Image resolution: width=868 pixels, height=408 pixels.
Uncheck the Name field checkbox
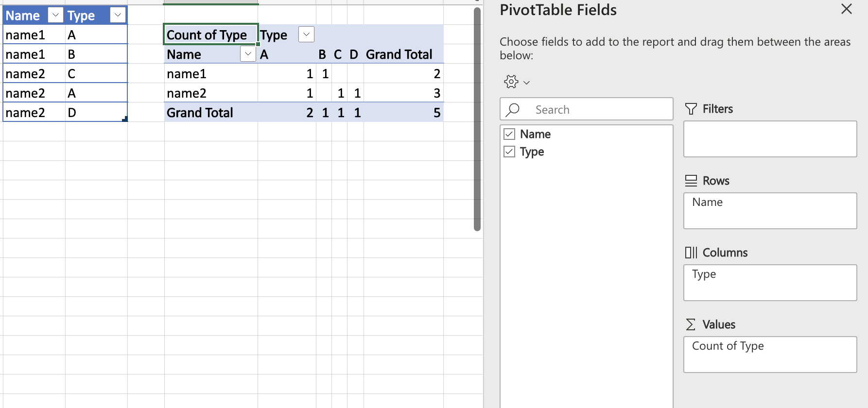coord(509,134)
